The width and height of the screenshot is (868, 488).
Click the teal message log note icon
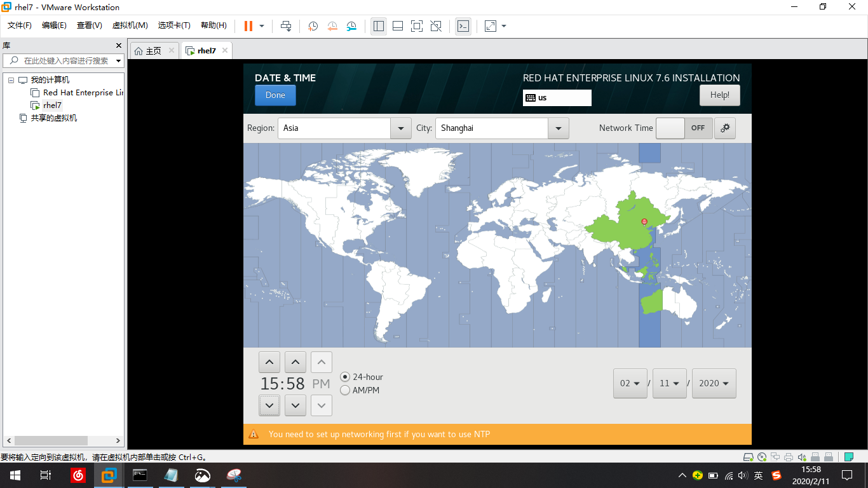(848, 457)
